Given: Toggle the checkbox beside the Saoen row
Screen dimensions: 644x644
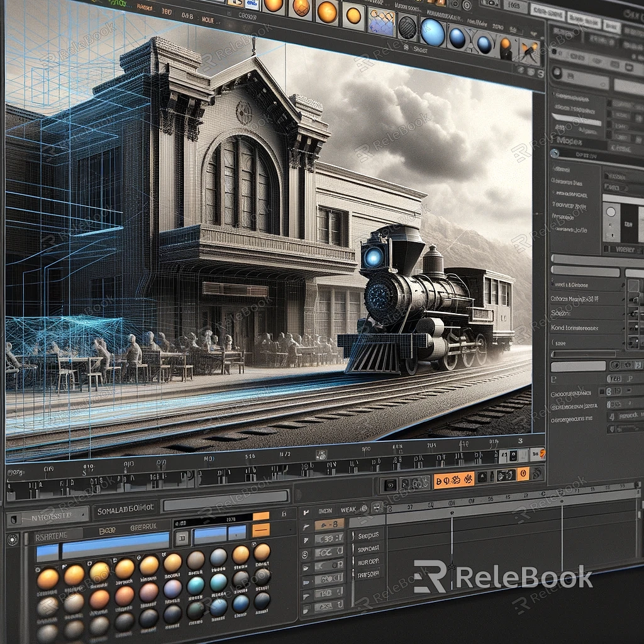Looking at the screenshot, I should pyautogui.click(x=633, y=313).
